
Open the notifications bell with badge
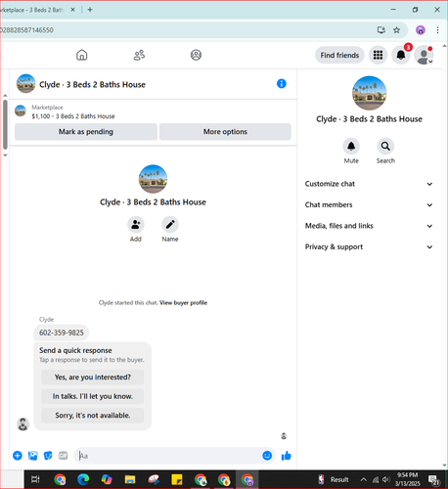(x=401, y=55)
